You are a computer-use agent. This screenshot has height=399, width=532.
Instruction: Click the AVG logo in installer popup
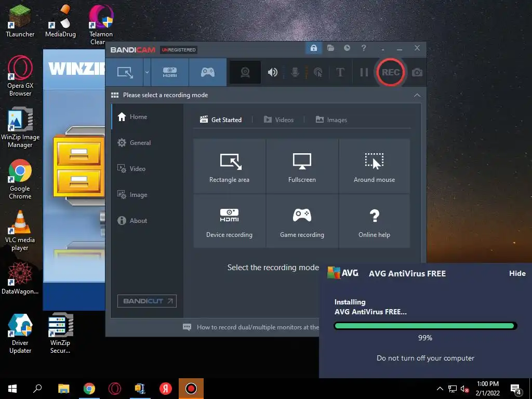343,273
